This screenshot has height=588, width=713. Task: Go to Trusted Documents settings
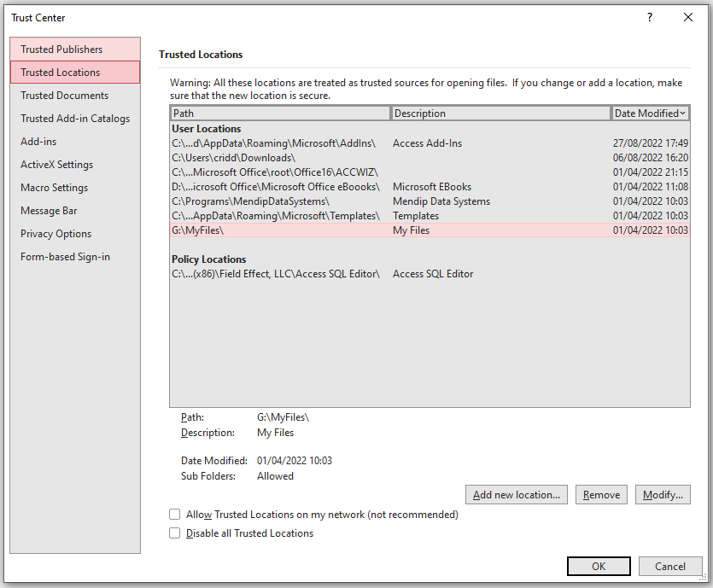(x=75, y=96)
